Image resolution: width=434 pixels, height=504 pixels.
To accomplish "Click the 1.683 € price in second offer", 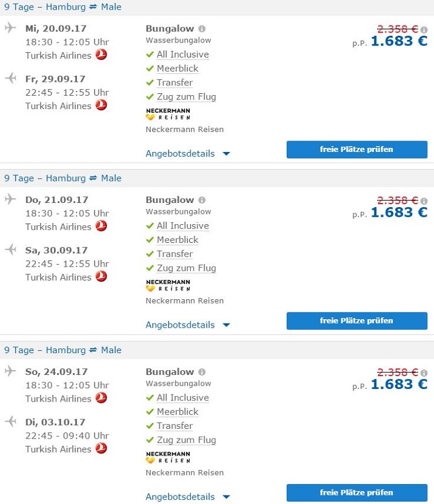I will (399, 213).
